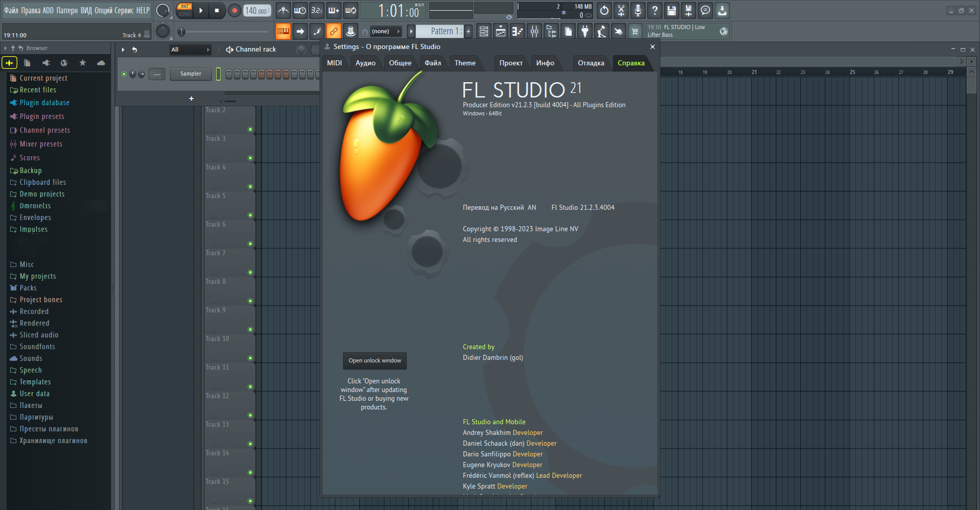Click the Open unlock window button

[375, 360]
